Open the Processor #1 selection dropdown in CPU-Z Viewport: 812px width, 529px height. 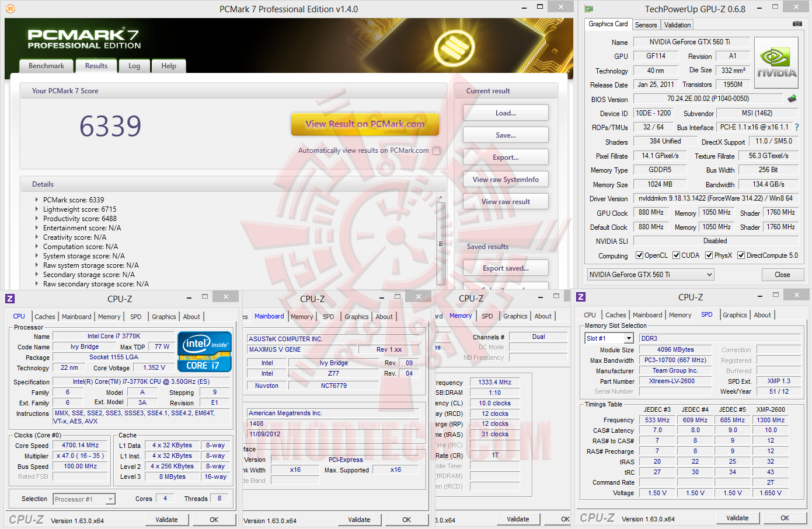[x=84, y=499]
